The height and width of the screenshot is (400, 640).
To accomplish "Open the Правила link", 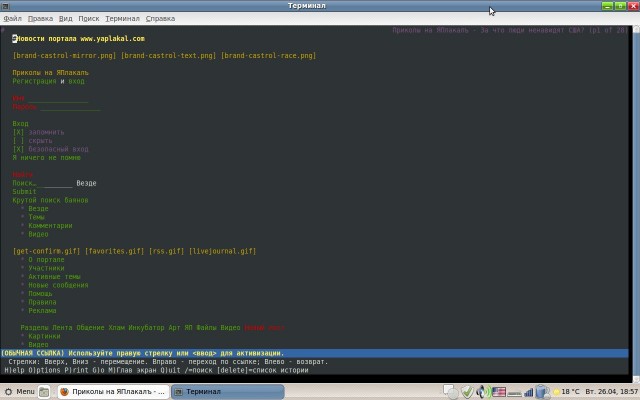I will [42, 302].
